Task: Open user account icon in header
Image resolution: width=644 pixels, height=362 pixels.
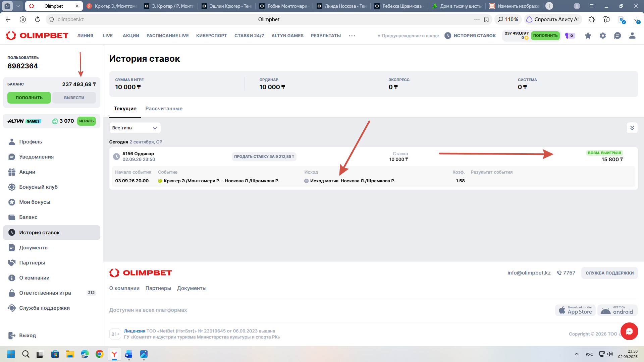Action: point(632,36)
